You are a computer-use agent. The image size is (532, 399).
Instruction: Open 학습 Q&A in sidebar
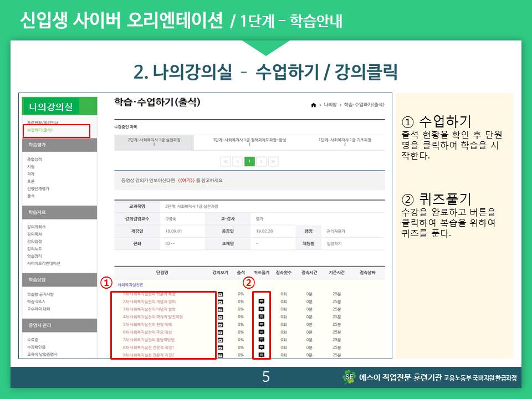[x=38, y=301]
